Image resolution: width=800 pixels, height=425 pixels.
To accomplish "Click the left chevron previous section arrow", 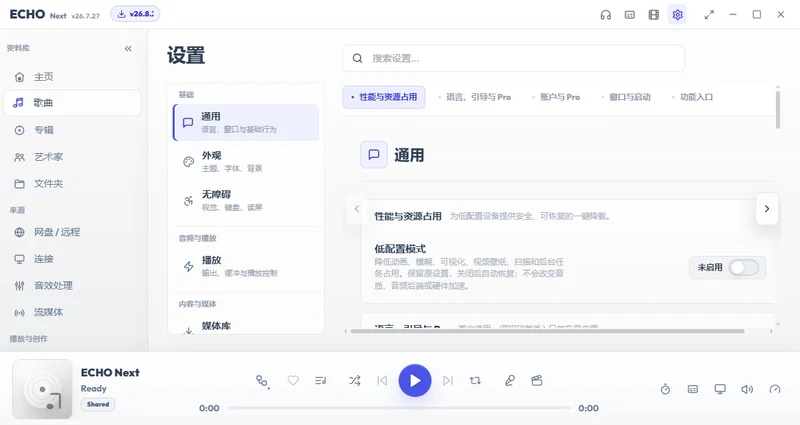I will 357,209.
